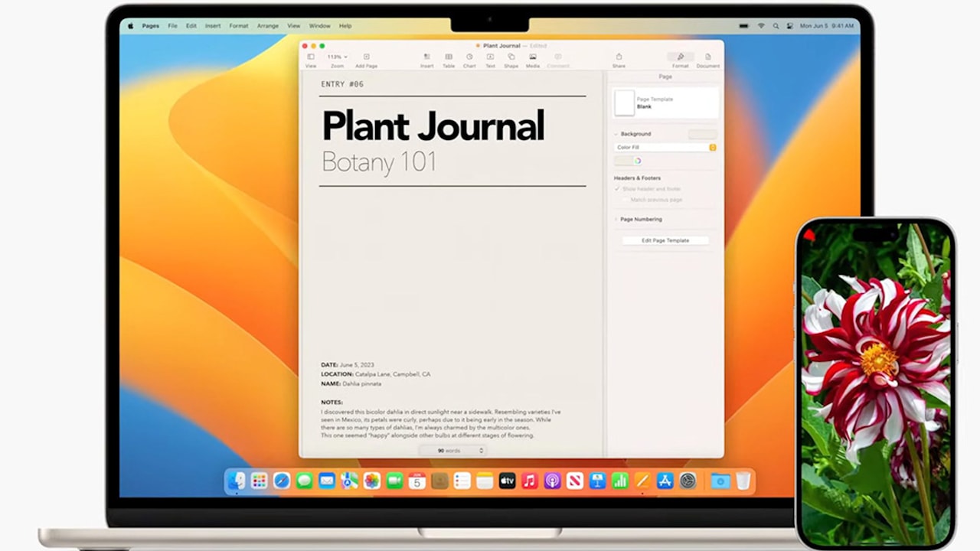
Task: Open Apple TV from the Dock
Action: pyautogui.click(x=508, y=481)
